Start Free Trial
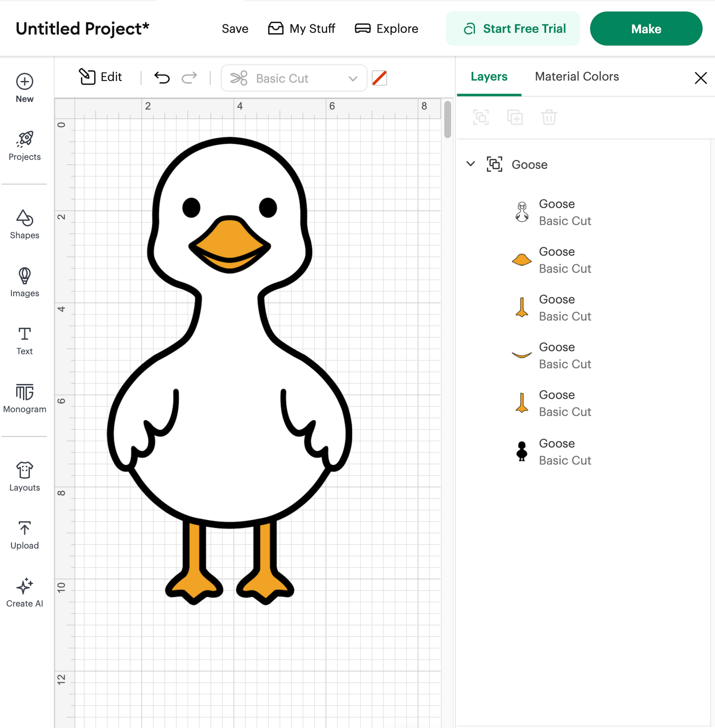715x728 pixels. tap(513, 28)
